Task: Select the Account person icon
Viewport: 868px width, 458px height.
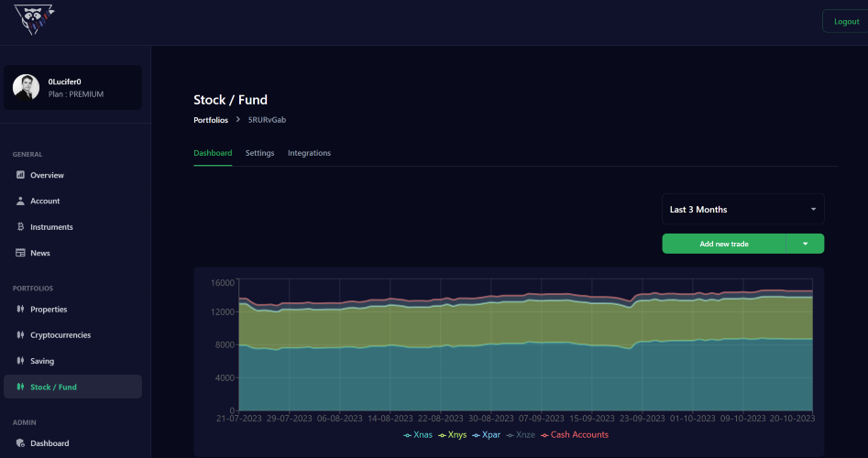Action: pyautogui.click(x=20, y=201)
